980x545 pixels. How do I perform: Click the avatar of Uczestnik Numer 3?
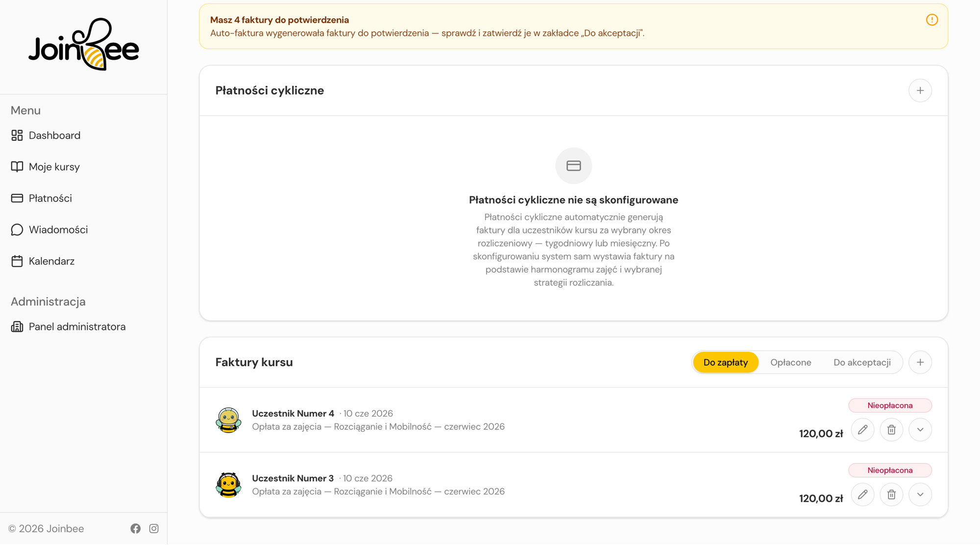pos(228,485)
